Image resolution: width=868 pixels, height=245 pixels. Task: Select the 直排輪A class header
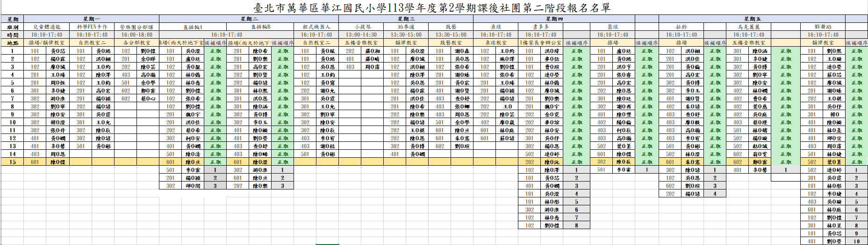point(193,27)
